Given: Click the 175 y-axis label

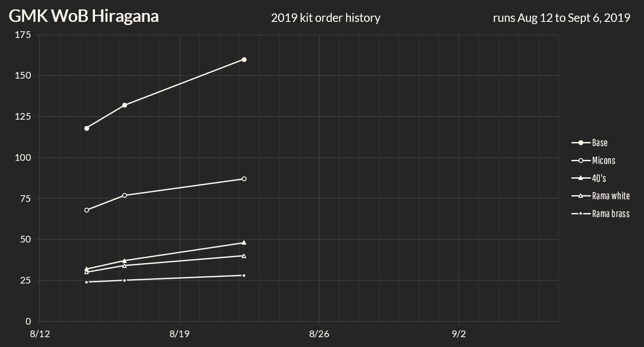Looking at the screenshot, I should pos(23,35).
